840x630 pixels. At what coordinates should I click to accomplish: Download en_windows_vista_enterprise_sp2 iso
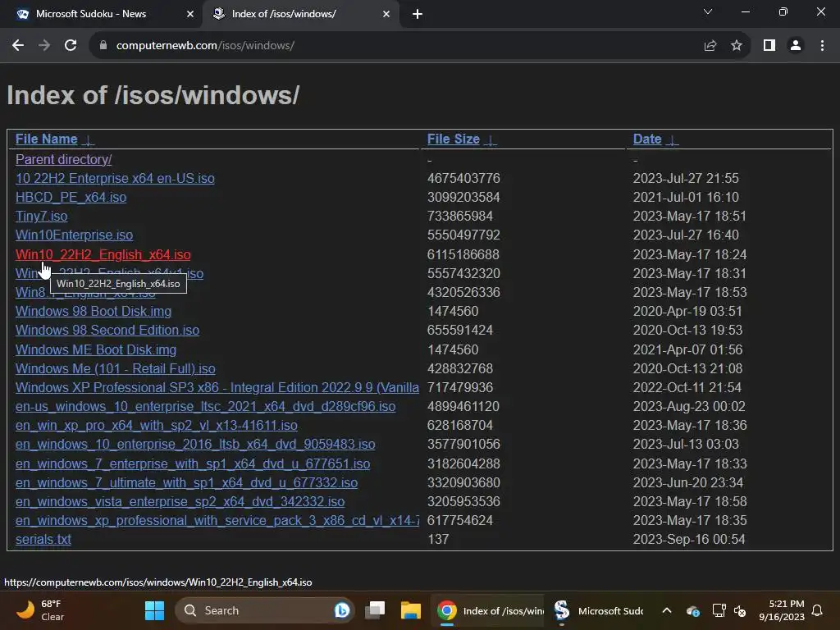[x=180, y=501]
